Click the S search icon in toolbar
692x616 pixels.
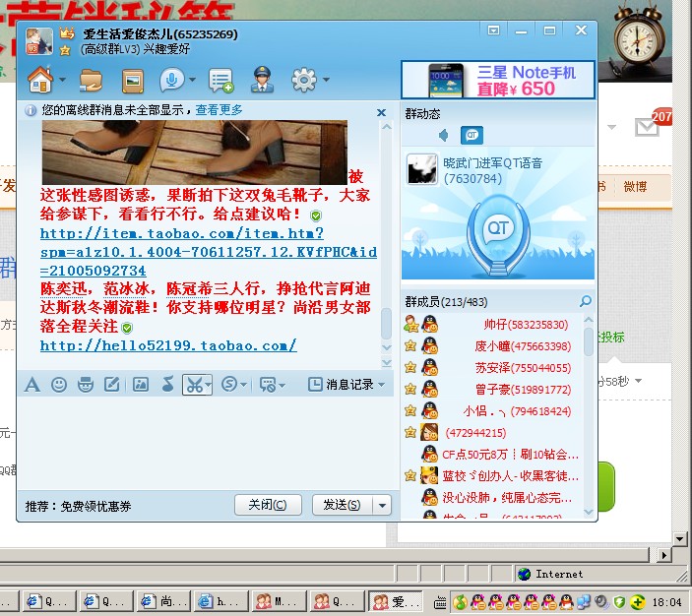pos(229,385)
